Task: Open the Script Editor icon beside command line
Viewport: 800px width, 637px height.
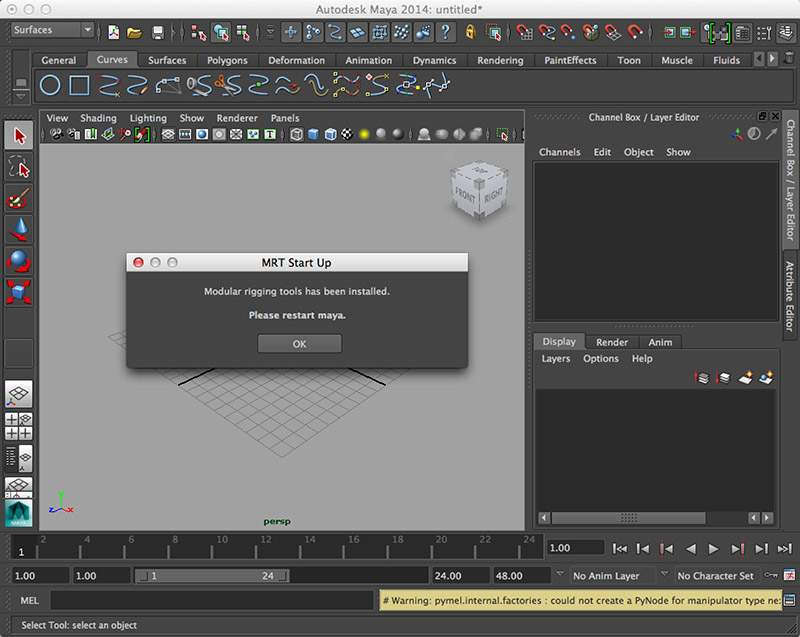Action: coord(790,600)
